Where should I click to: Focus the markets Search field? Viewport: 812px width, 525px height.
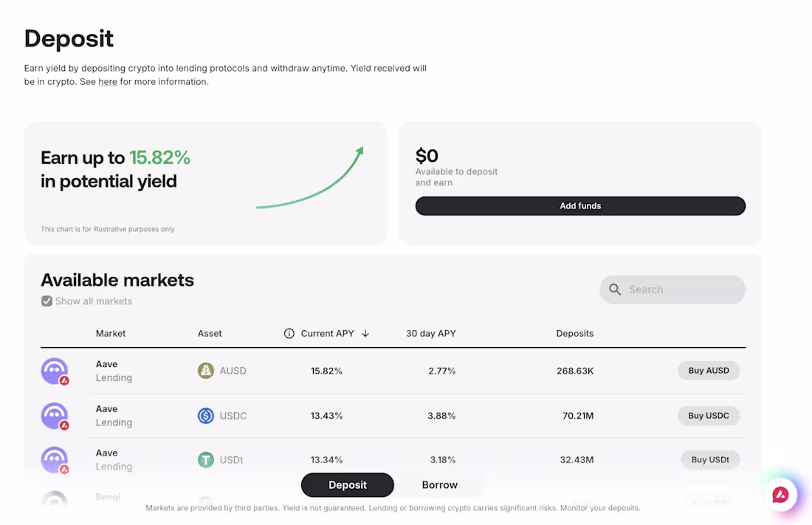[x=672, y=289]
